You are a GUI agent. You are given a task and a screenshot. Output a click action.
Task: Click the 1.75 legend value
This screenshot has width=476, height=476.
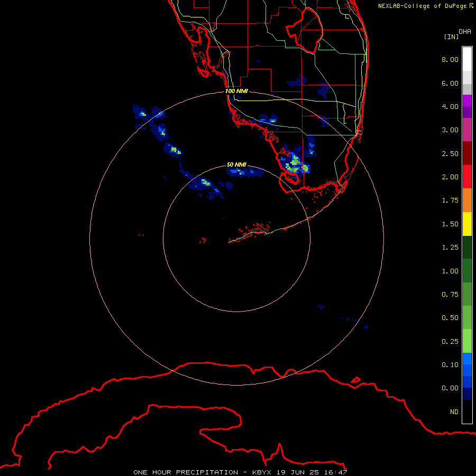[450, 200]
